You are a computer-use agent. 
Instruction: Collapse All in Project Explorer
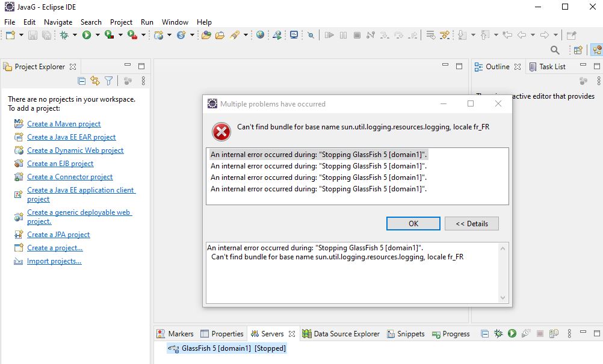point(81,80)
